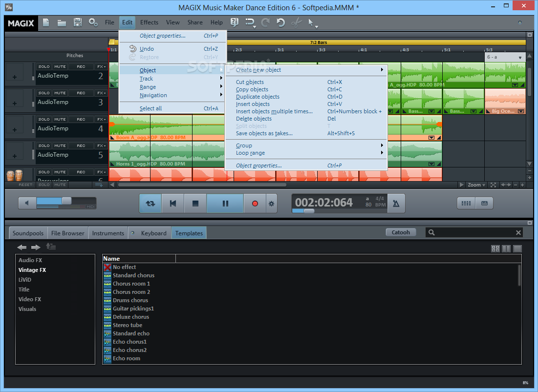Viewport: 538px width, 392px height.
Task: Open FX dropdown on track 3
Action: [x=101, y=93]
